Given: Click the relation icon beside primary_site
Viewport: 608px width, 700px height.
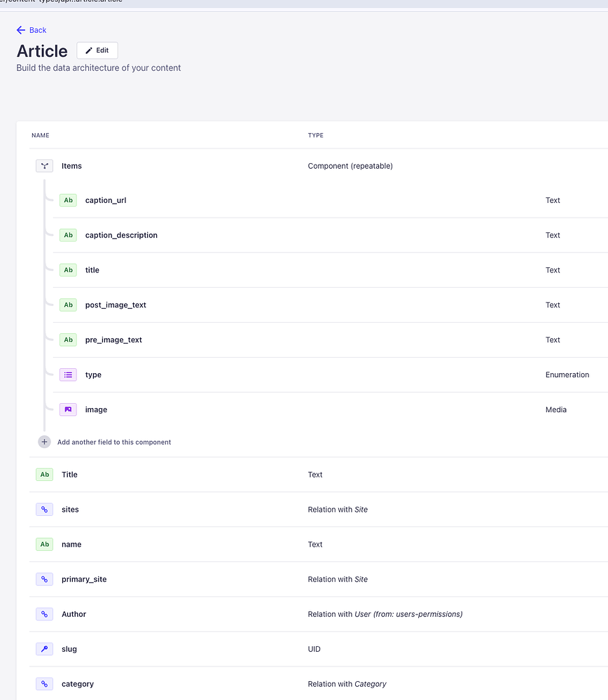Looking at the screenshot, I should 44,580.
